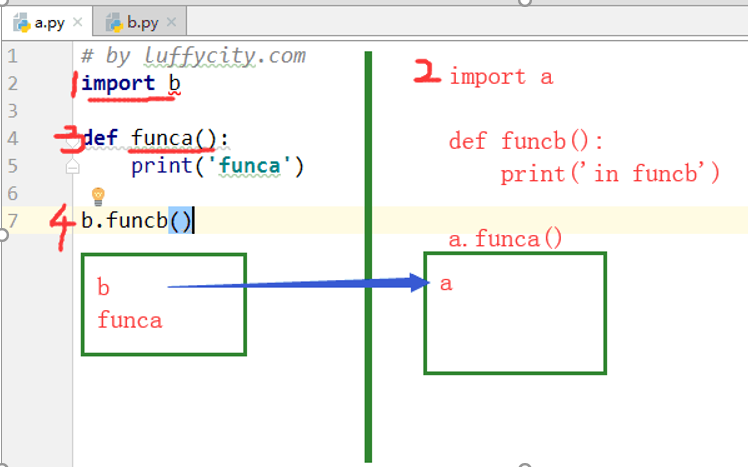
Task: Click line number 2 in the gutter
Action: coord(13,84)
